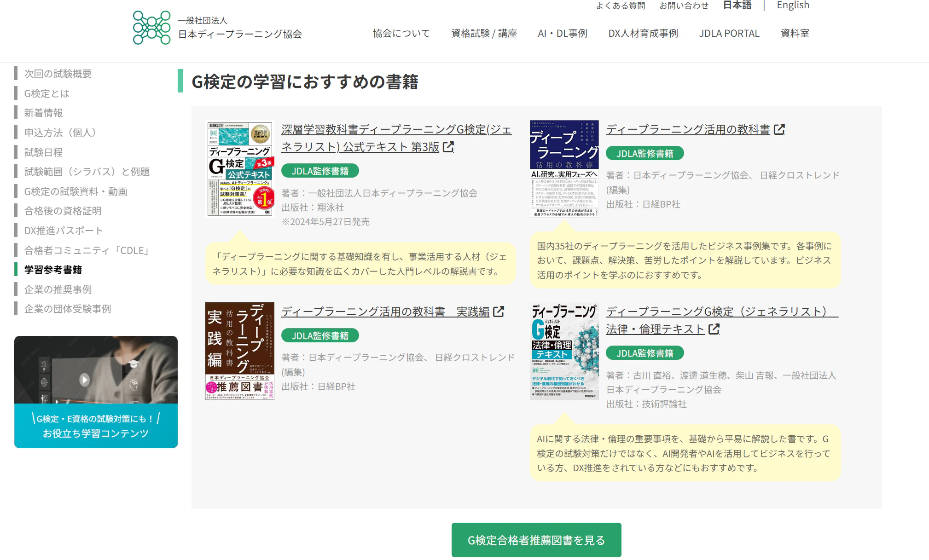Open the 資格試験 / 講座 menu
The width and height of the screenshot is (929, 560).
(x=484, y=33)
